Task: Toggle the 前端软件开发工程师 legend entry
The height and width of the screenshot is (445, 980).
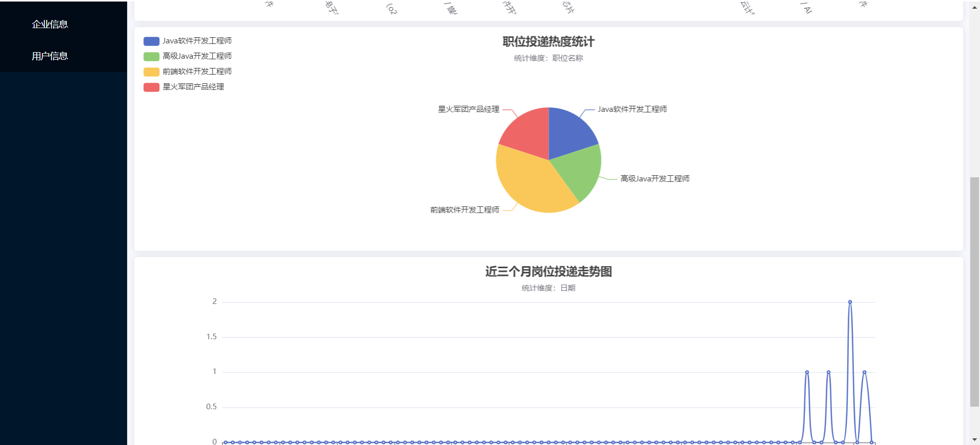Action: [x=187, y=72]
